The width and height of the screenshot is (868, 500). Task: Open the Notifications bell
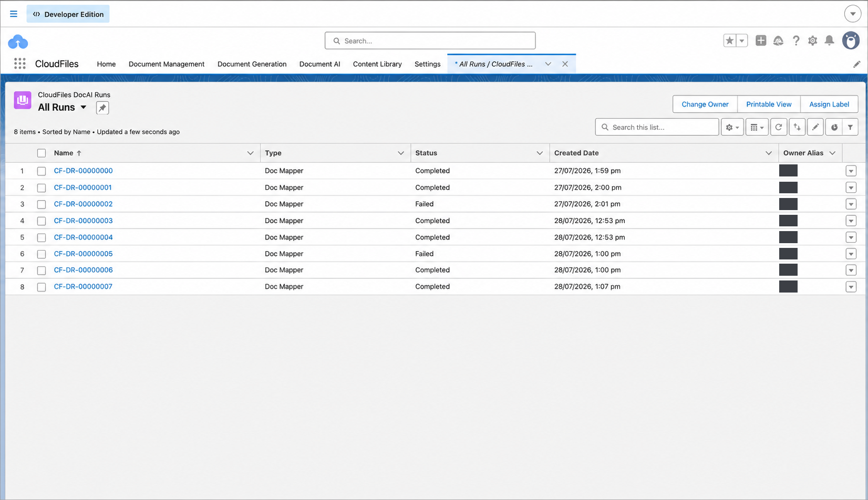[x=830, y=40]
